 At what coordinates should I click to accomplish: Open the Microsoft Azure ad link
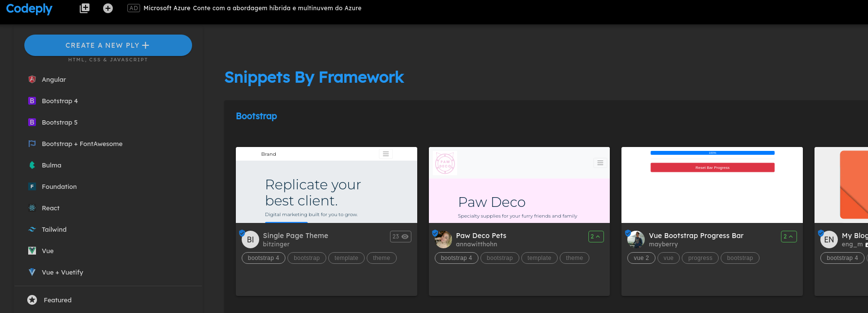[x=252, y=8]
